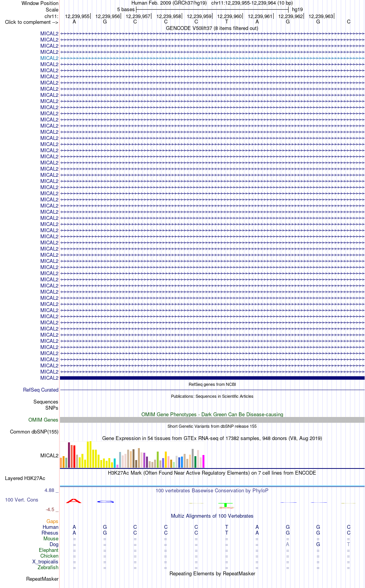Click the Gaps label in Multiz track
This screenshot has width=365, height=588.
(52, 522)
